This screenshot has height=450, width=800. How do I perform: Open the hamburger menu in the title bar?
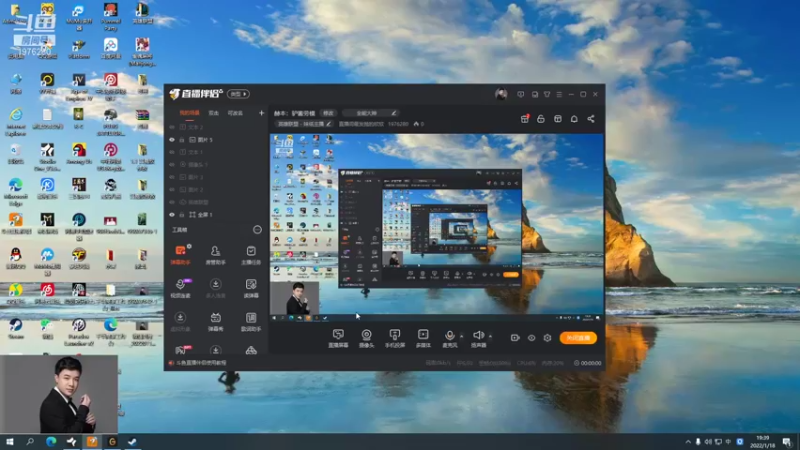pyautogui.click(x=559, y=94)
